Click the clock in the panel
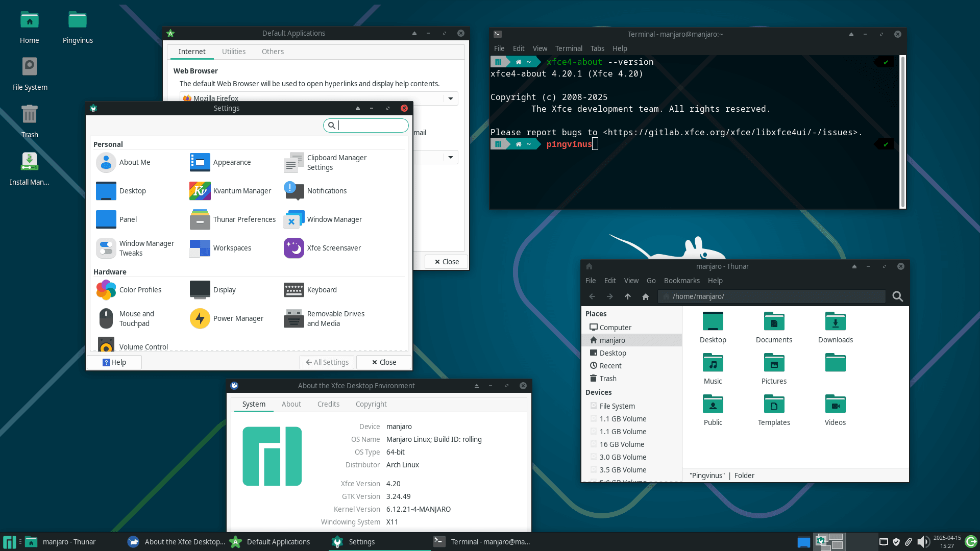The height and width of the screenshot is (551, 980). click(947, 542)
